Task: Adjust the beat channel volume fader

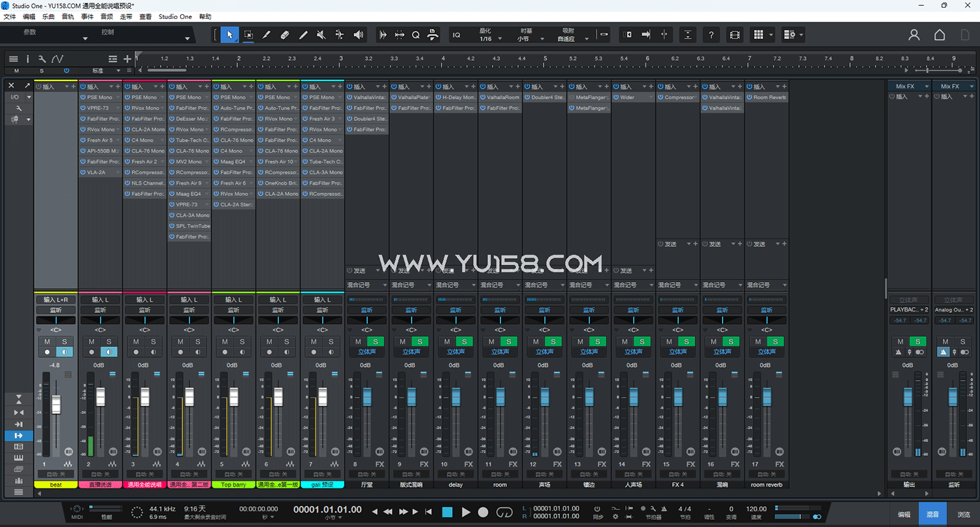Action: point(56,404)
